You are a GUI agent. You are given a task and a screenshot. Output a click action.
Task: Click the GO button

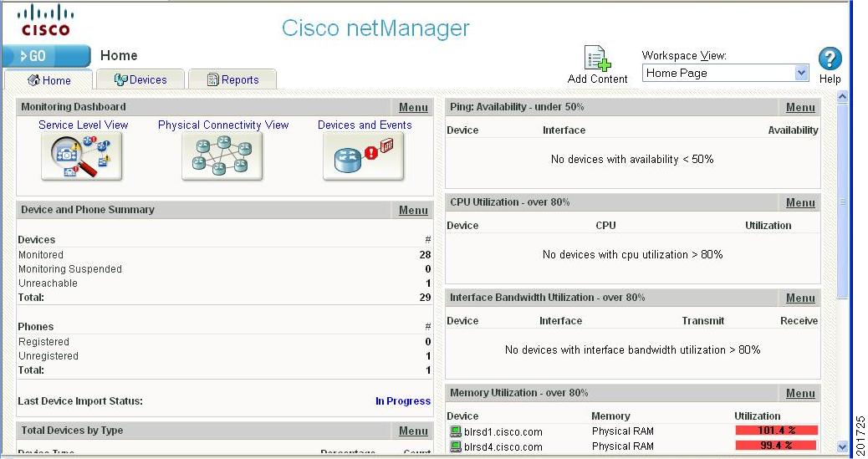[46, 56]
